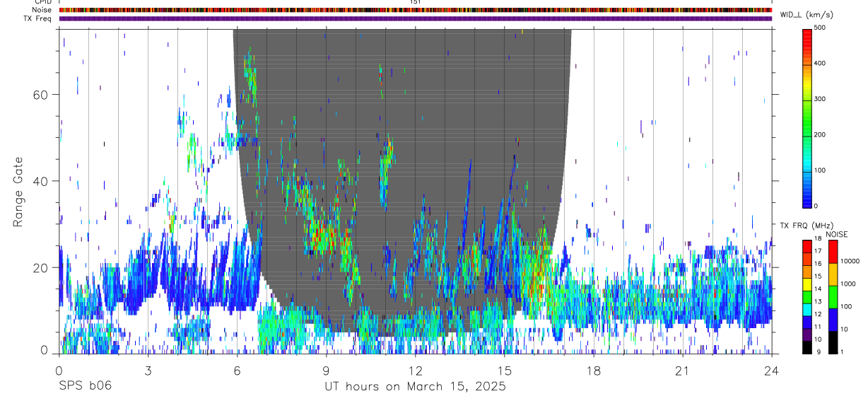Click the '13' label in TX FRQ legend
Image resolution: width=868 pixels, height=401 pixels.
(818, 302)
